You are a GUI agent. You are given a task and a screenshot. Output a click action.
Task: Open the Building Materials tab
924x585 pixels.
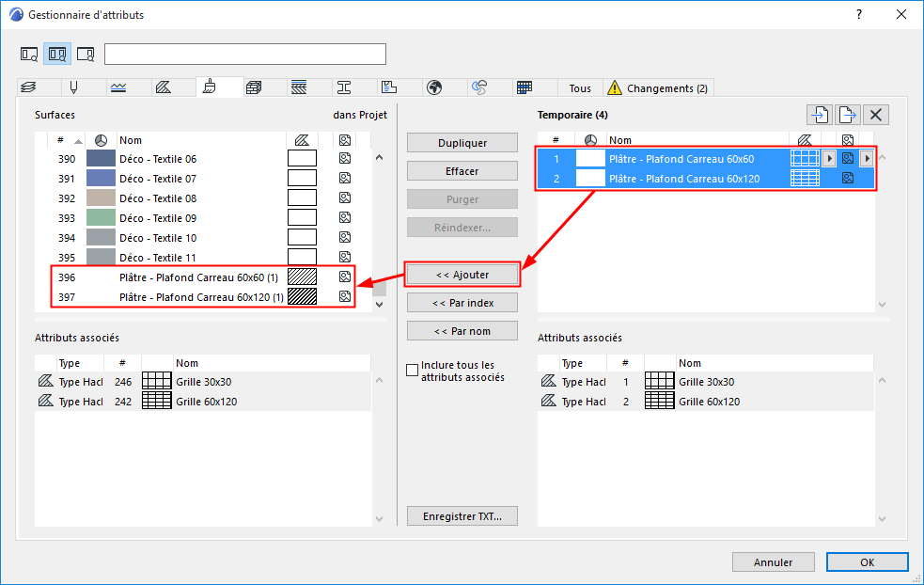coord(254,87)
